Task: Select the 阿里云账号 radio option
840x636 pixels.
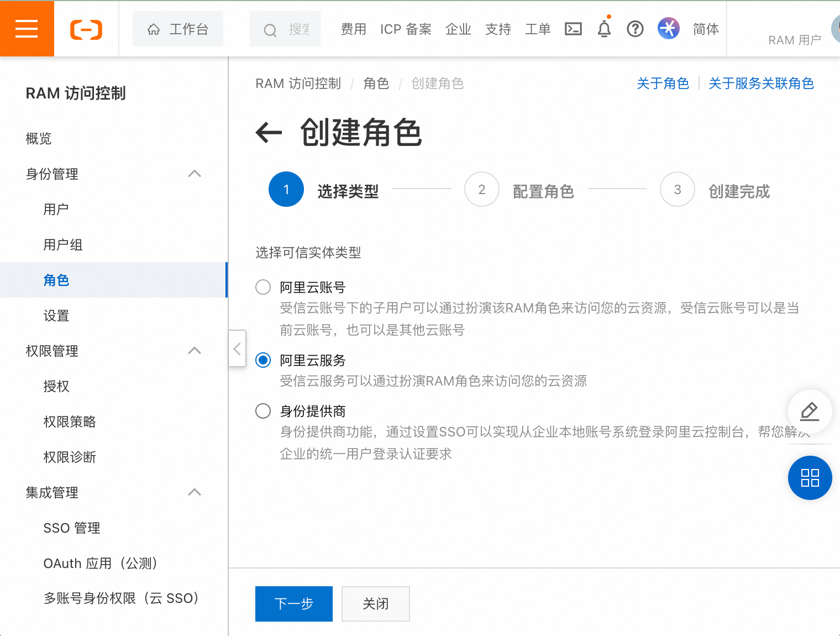Action: [x=263, y=287]
